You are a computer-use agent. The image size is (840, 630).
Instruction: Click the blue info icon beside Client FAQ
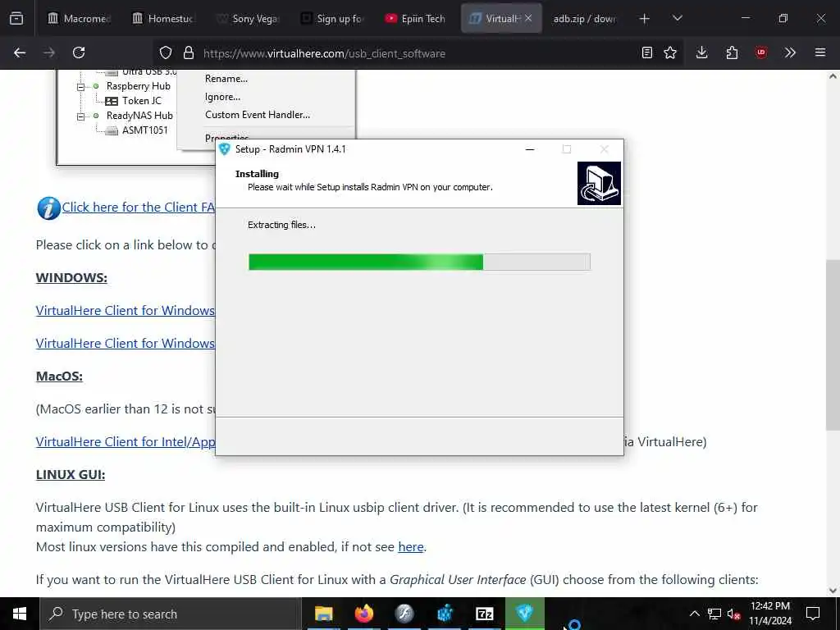click(48, 208)
